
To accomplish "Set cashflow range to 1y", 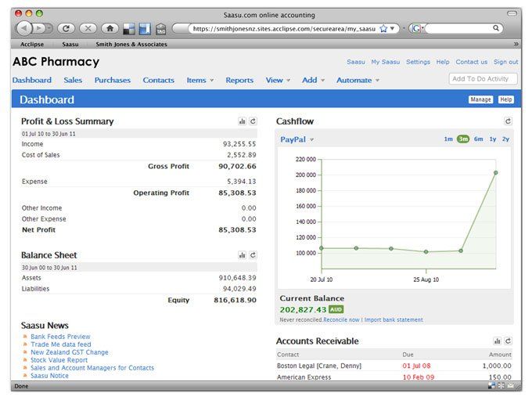I will [493, 139].
